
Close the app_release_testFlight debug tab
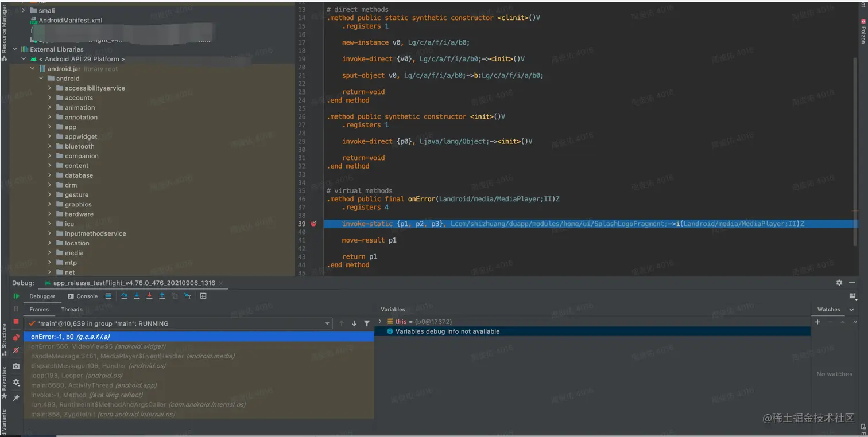221,283
